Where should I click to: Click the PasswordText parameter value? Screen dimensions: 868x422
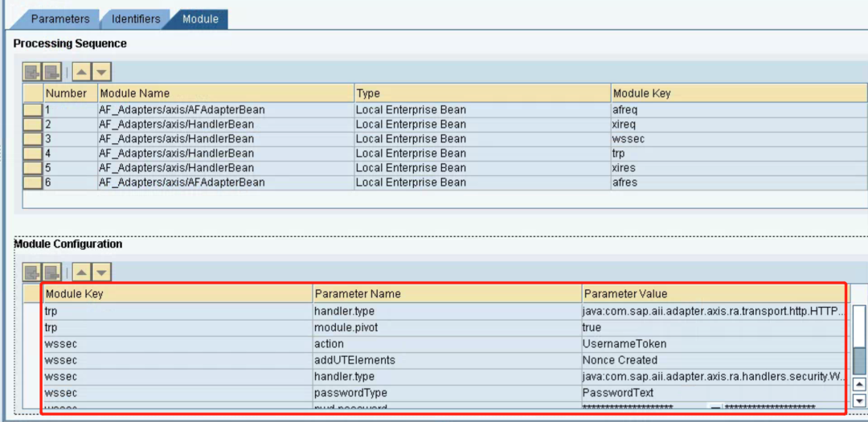pyautogui.click(x=714, y=392)
